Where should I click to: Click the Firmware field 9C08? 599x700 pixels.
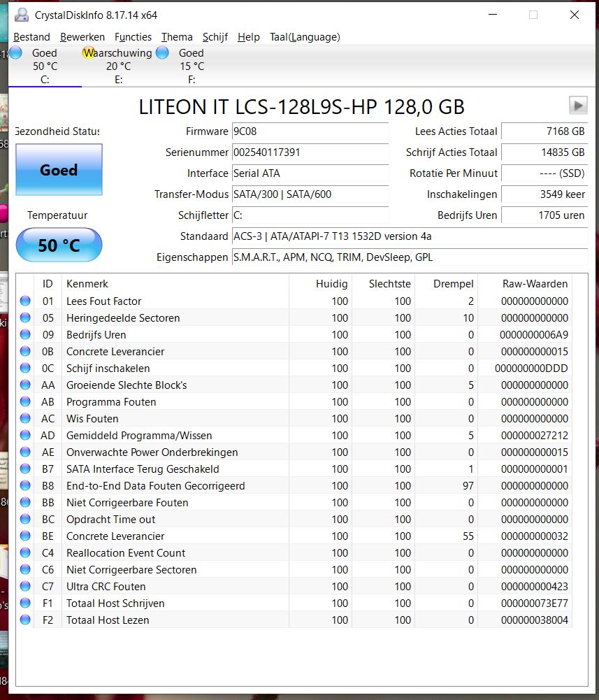[310, 131]
